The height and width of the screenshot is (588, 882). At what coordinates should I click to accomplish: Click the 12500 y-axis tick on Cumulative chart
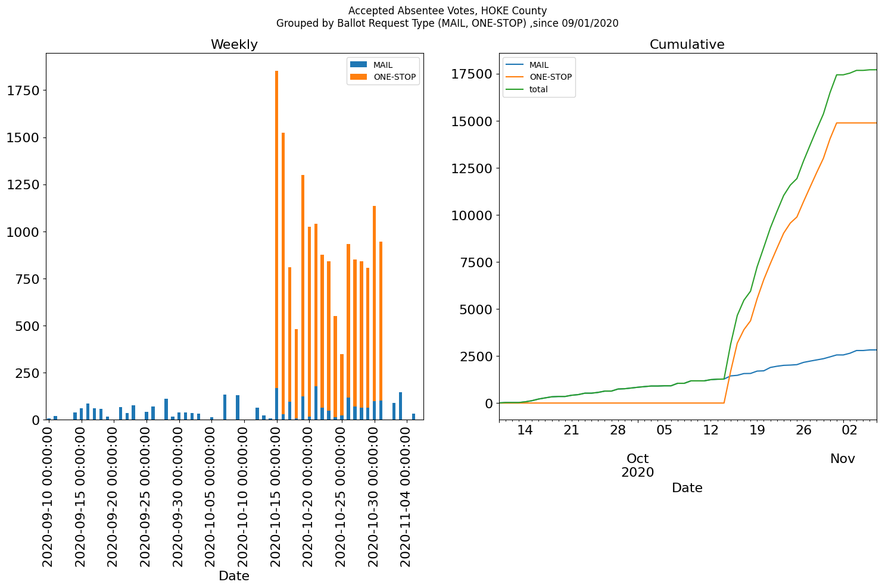(472, 168)
